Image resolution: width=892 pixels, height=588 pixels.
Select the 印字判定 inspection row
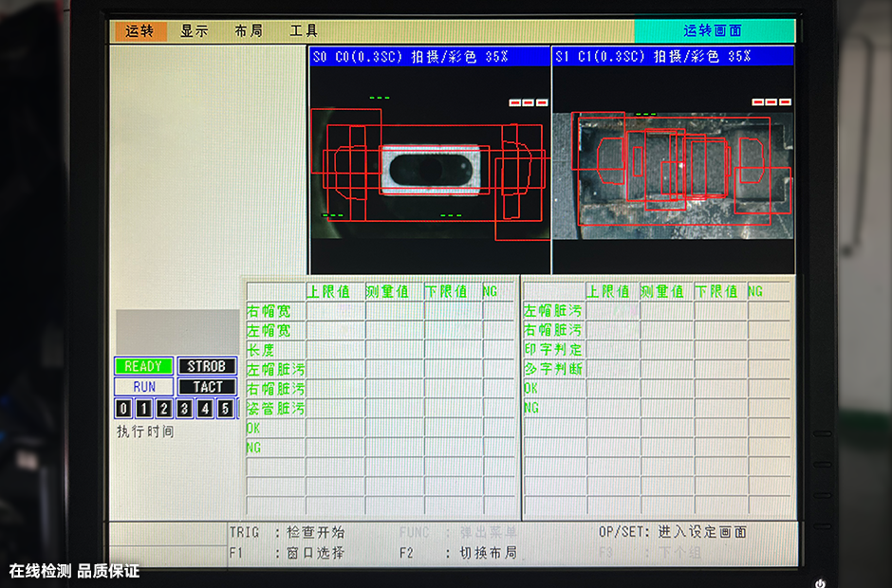tap(553, 350)
